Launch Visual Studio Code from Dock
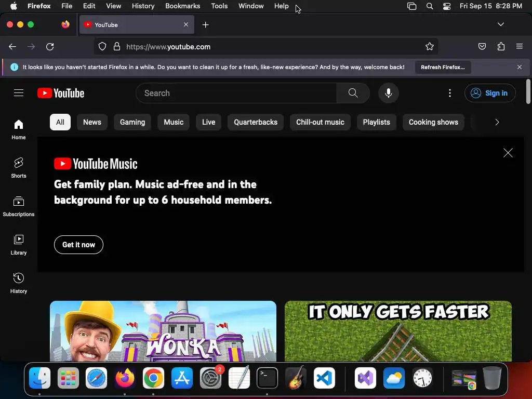 (x=324, y=378)
